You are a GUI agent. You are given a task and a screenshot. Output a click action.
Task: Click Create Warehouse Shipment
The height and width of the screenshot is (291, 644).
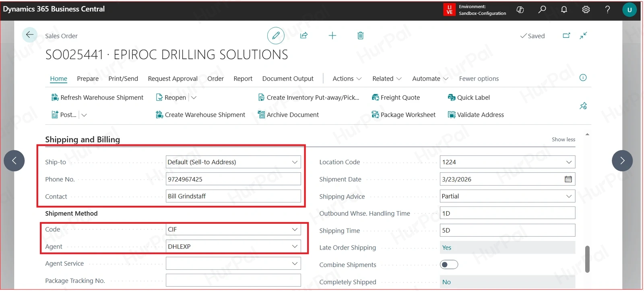click(x=200, y=115)
